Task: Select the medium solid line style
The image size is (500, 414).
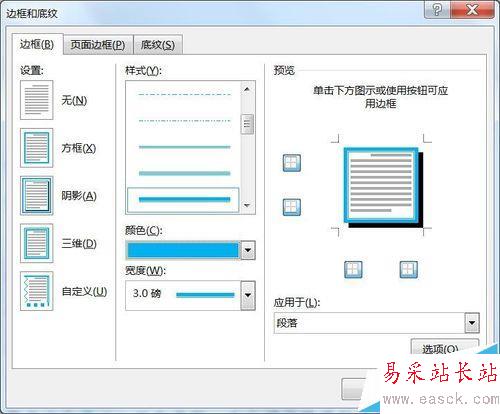Action: (184, 173)
